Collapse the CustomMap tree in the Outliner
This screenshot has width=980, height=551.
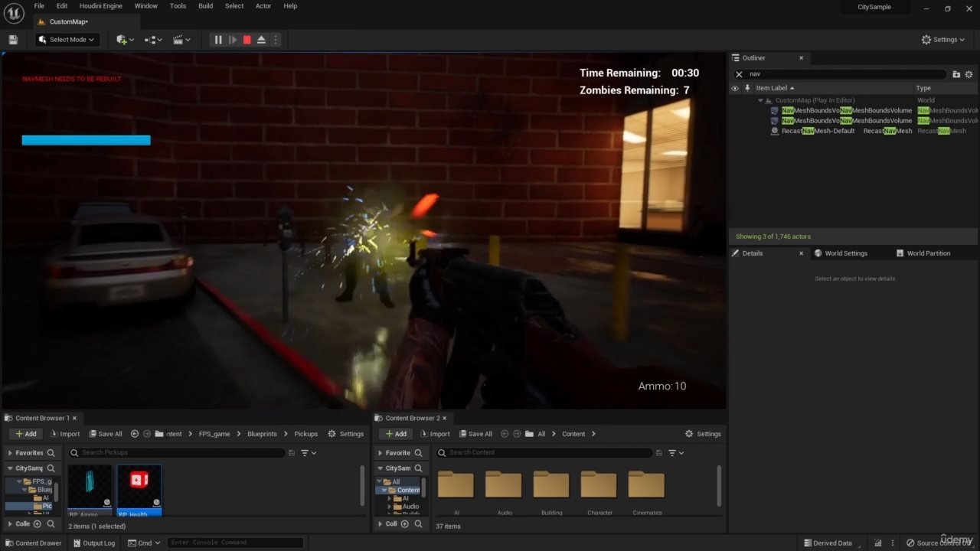(761, 100)
